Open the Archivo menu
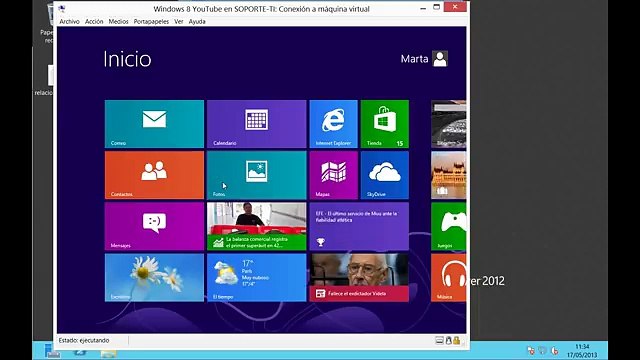Screen dimensions: 640x360 (x=69, y=22)
